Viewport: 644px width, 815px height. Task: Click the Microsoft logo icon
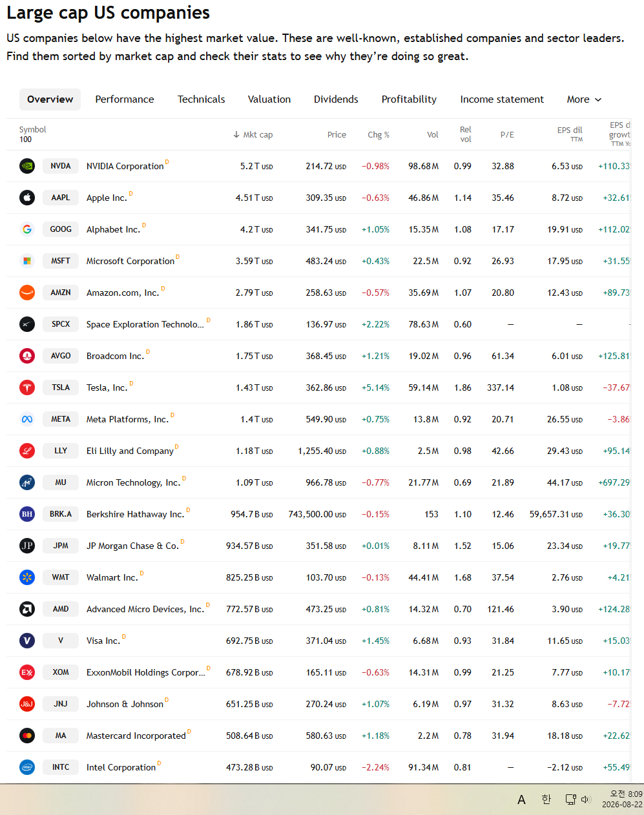pyautogui.click(x=27, y=261)
